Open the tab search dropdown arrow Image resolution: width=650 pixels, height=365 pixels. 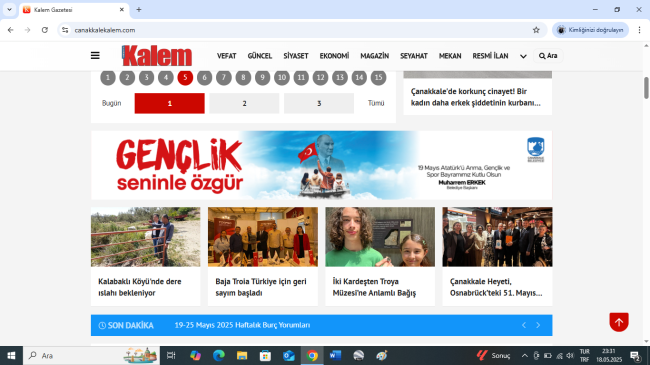pos(9,9)
